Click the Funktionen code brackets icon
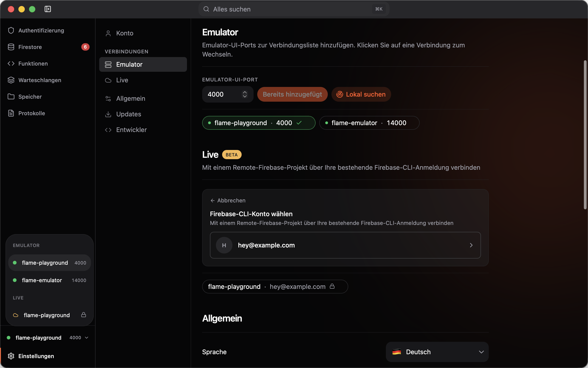The image size is (588, 368). click(x=11, y=63)
